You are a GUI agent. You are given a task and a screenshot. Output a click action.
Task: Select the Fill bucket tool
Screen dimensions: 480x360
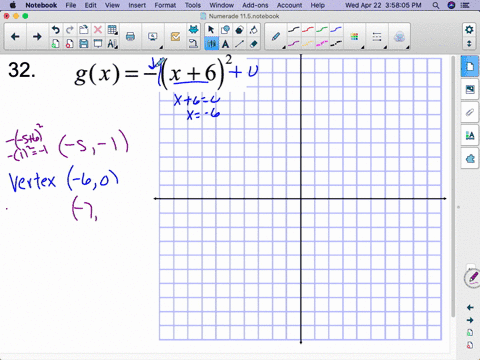pyautogui.click(x=254, y=30)
